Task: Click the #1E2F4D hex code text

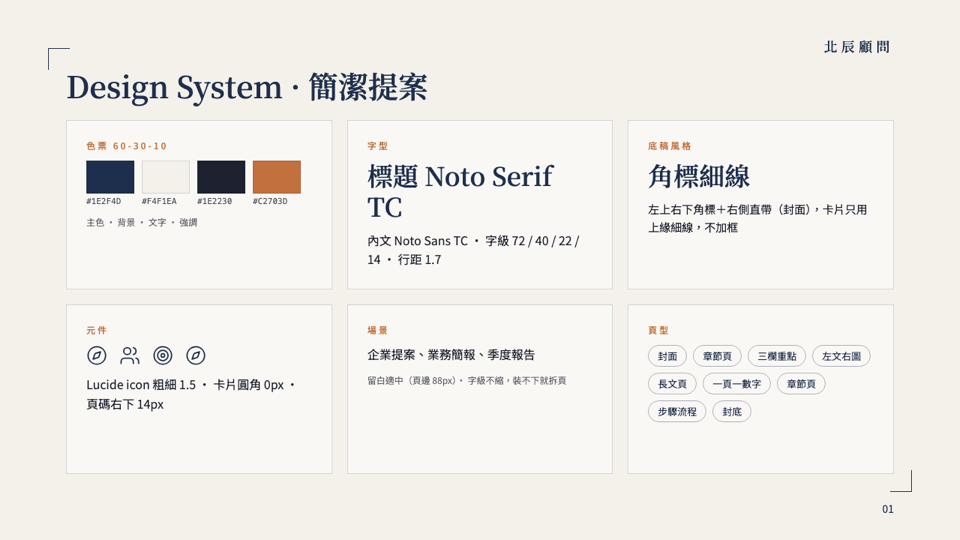Action: point(103,201)
